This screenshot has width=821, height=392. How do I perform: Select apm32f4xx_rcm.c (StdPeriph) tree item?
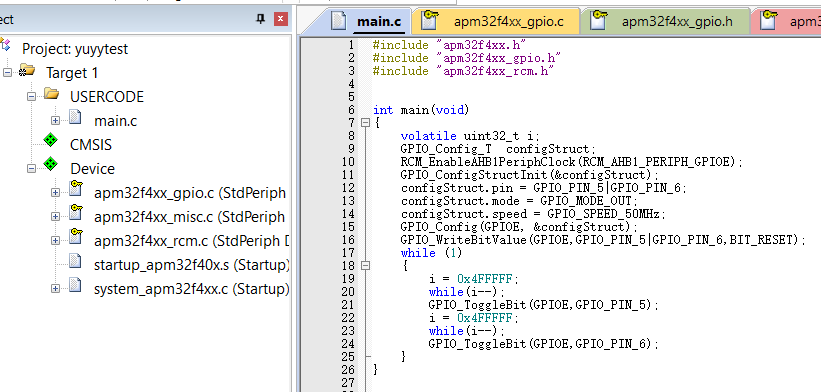click(x=192, y=241)
